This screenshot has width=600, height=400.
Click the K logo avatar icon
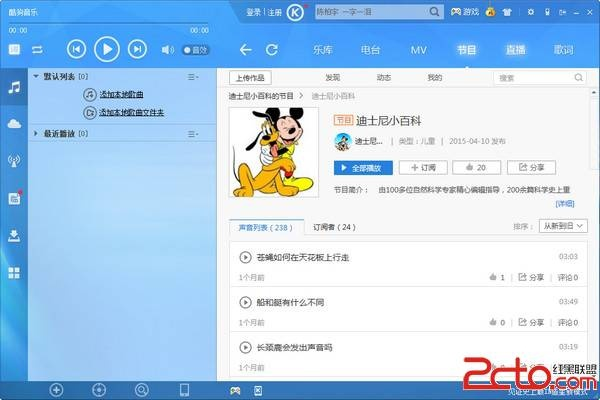coord(295,12)
